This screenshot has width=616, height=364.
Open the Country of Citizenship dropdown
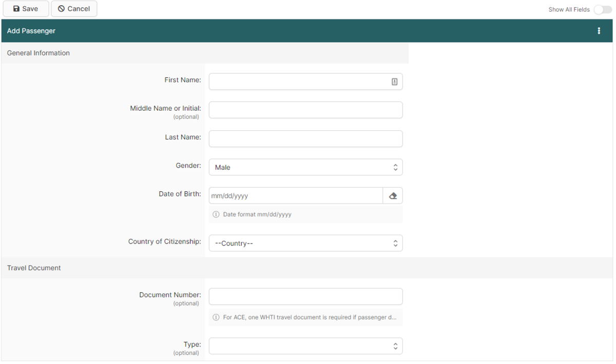click(305, 242)
